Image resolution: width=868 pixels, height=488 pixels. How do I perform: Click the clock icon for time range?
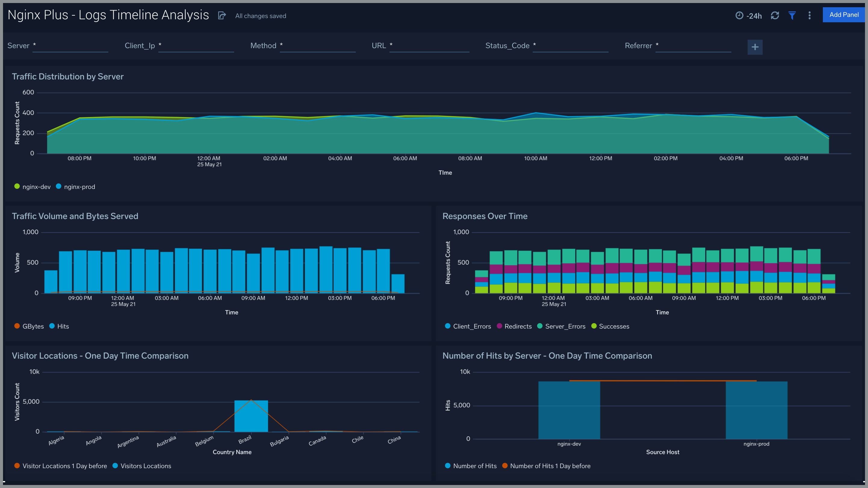click(739, 15)
